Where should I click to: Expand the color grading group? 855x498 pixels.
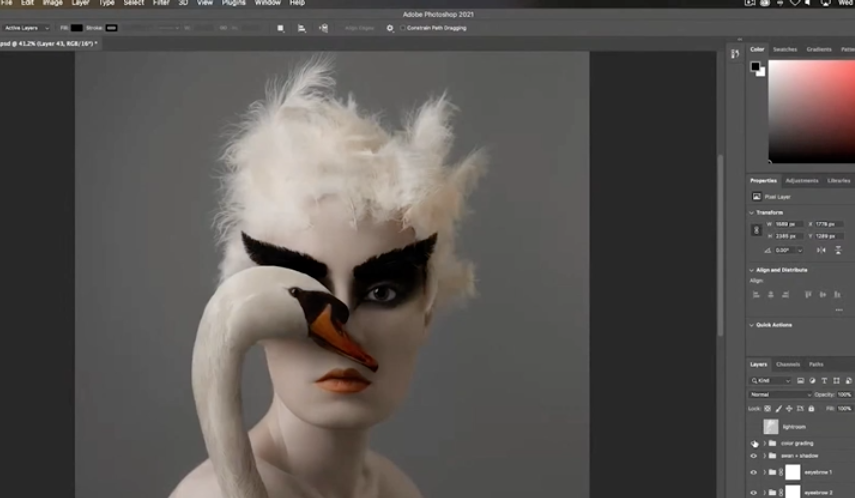pos(765,443)
